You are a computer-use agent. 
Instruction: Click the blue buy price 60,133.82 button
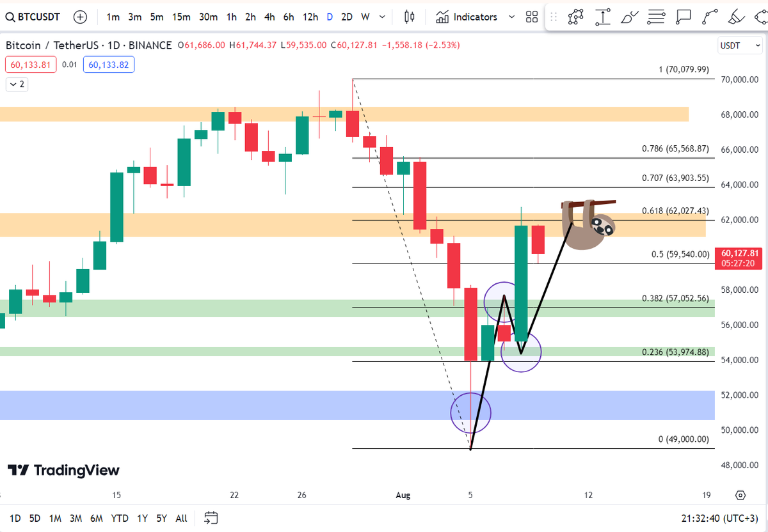(109, 65)
